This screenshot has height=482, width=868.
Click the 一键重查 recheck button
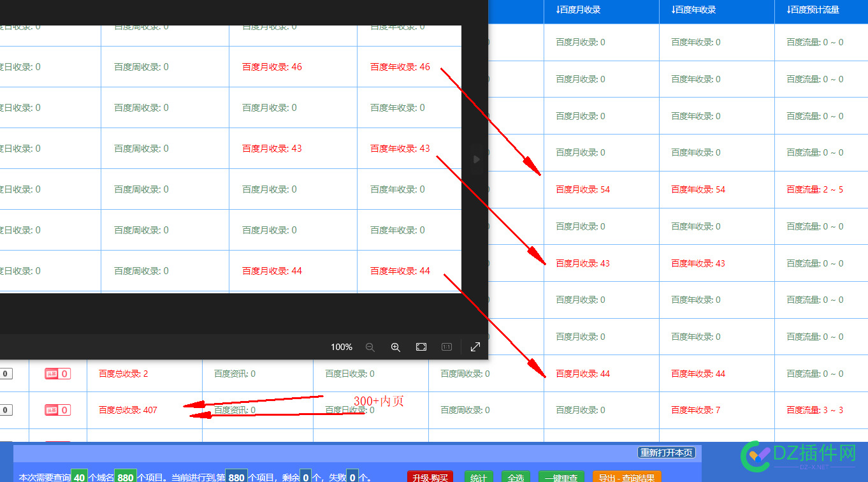[x=561, y=477]
